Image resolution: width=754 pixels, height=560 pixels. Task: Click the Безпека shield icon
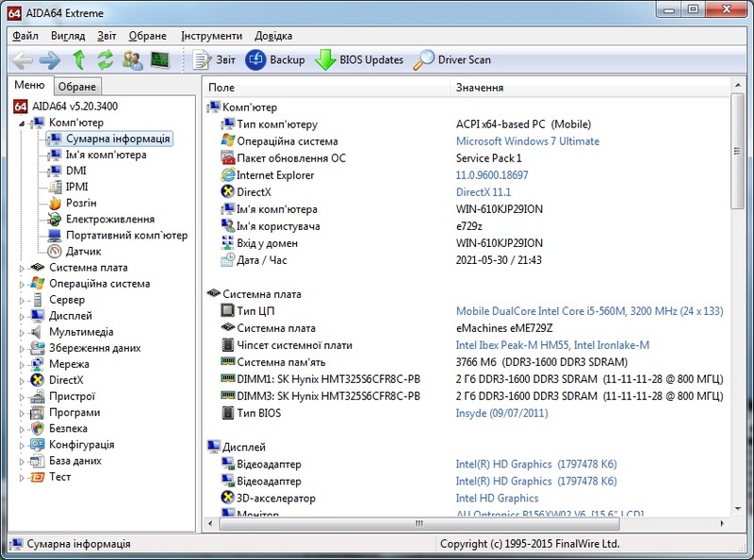(x=38, y=429)
